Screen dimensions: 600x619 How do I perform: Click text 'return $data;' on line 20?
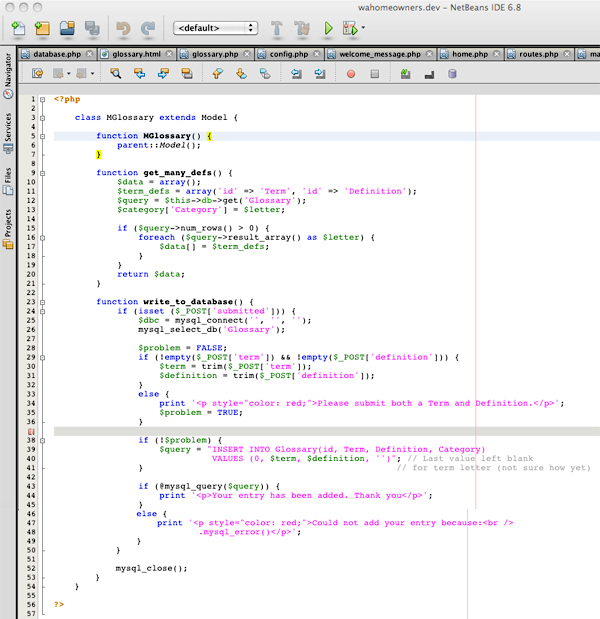coord(151,274)
